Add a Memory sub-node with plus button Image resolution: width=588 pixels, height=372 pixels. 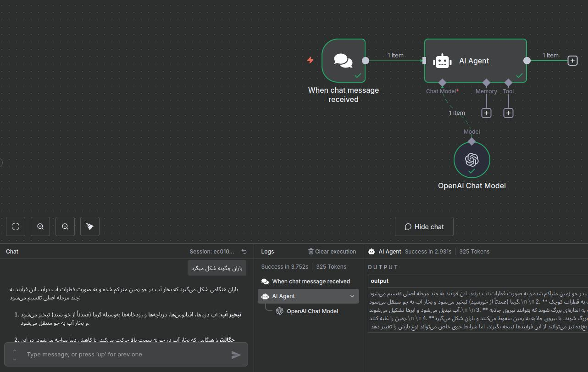[x=486, y=113]
